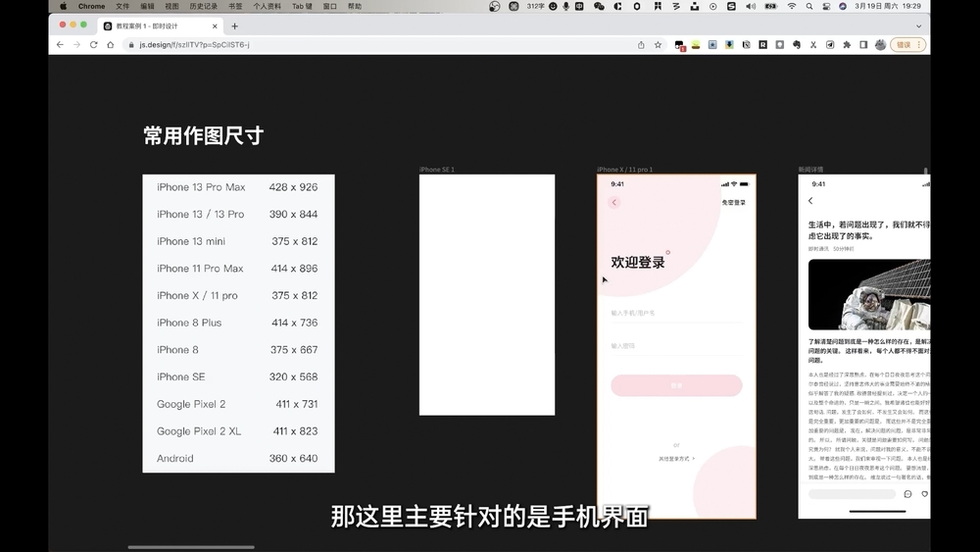Select the 教程案例 1 - 即时设计 tab
This screenshot has height=552, width=980.
click(160, 26)
